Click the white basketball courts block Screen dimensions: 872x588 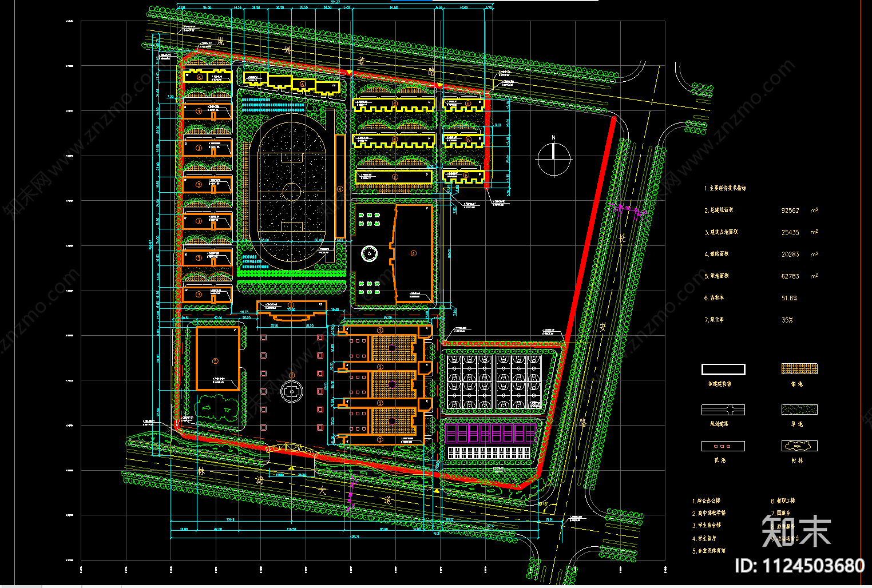494,382
